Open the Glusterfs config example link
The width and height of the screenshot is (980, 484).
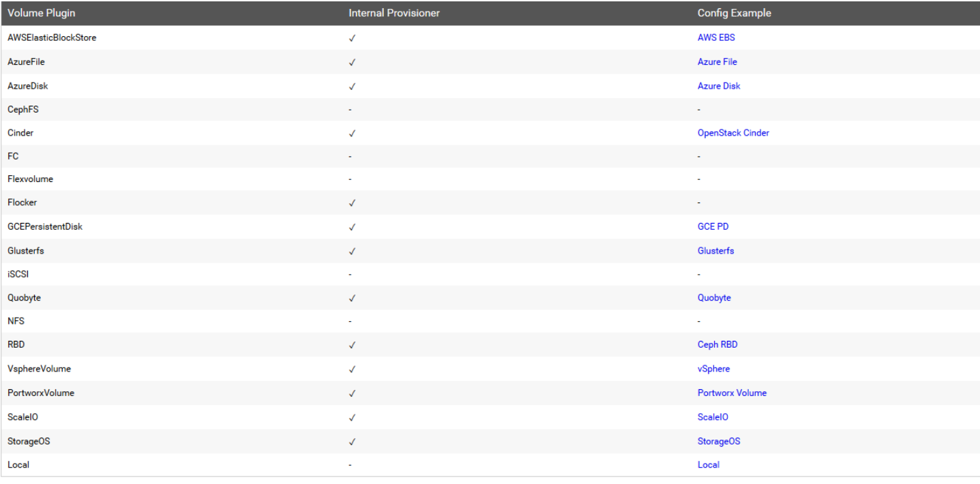click(716, 251)
